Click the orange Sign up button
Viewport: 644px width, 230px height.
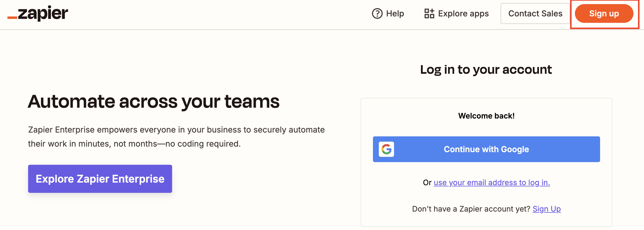pos(604,13)
